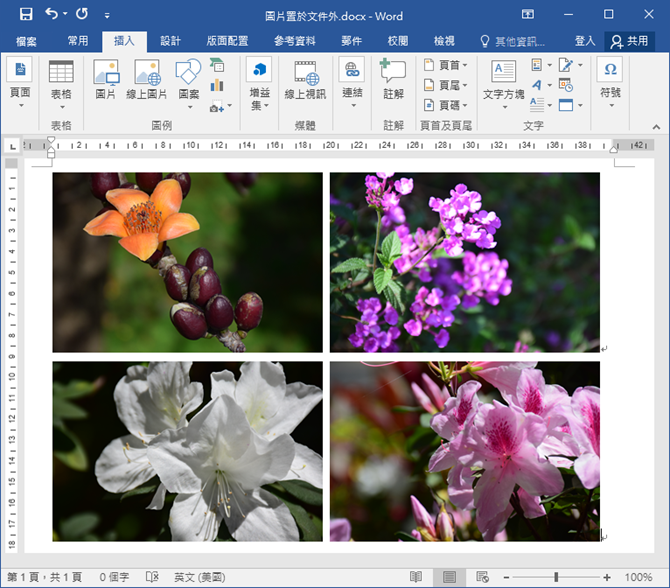Insert date and time icon
The height and width of the screenshot is (588, 670).
(x=566, y=85)
